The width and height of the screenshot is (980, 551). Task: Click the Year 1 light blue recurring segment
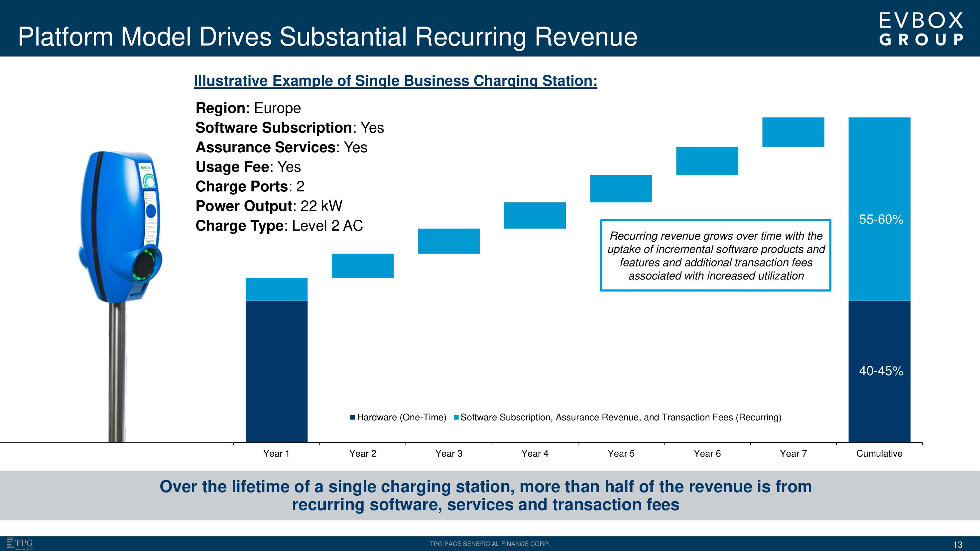(277, 289)
